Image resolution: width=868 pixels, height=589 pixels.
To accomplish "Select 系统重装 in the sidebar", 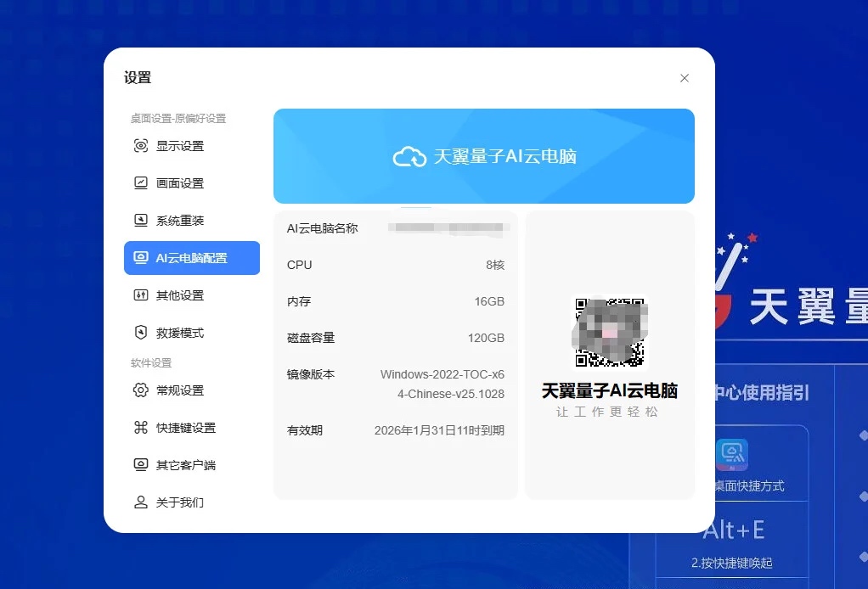I will [x=192, y=221].
